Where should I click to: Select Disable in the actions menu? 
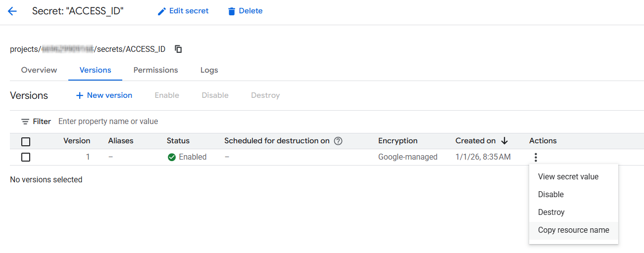pos(550,194)
